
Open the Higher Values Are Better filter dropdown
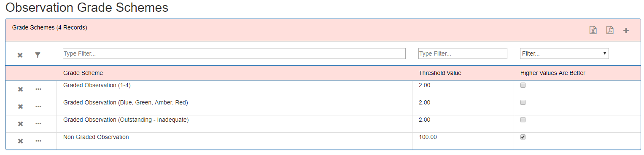point(564,53)
